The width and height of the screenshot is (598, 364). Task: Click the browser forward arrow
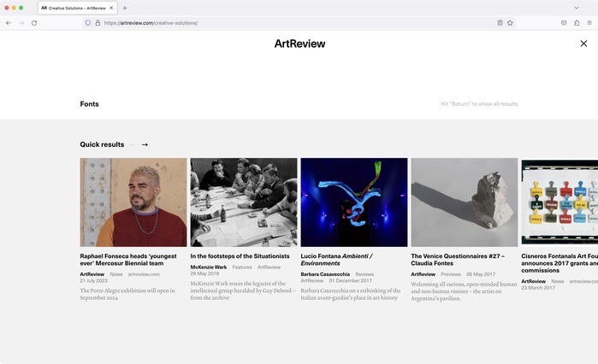pyautogui.click(x=21, y=23)
